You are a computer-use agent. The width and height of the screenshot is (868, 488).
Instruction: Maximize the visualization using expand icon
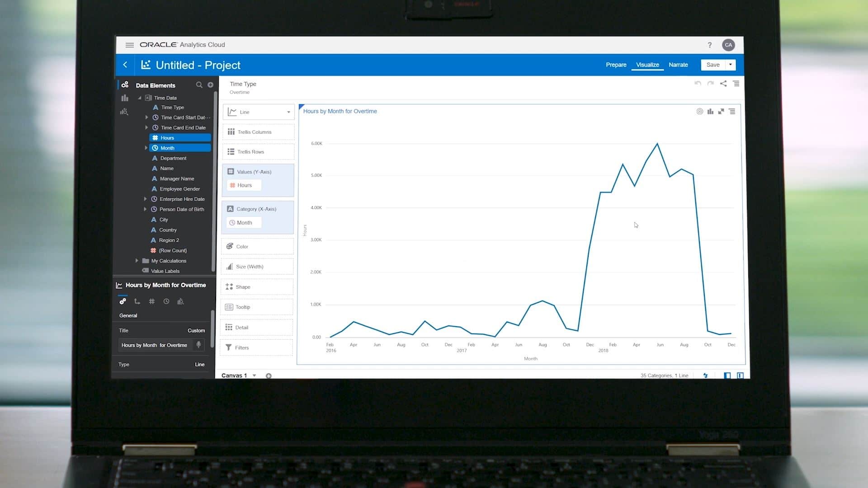coord(721,111)
